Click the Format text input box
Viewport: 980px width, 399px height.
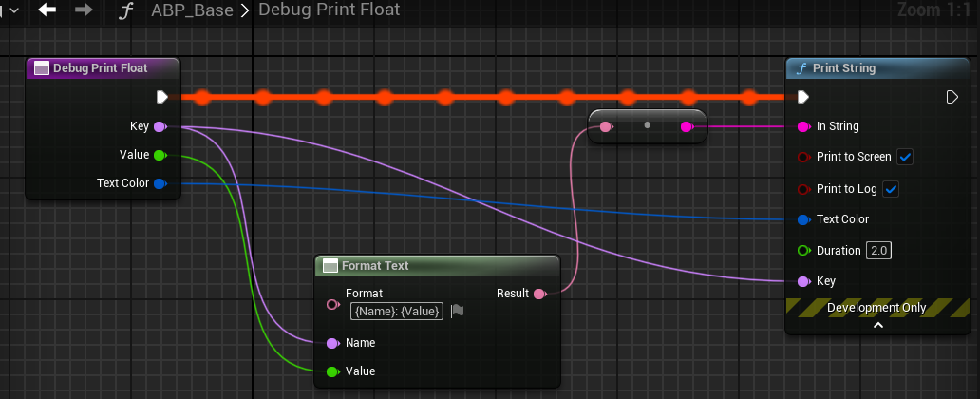(x=396, y=311)
